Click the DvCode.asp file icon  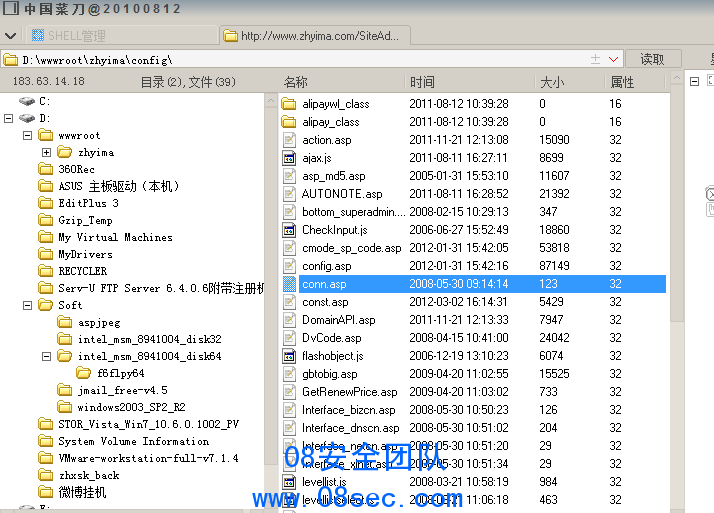tap(289, 338)
